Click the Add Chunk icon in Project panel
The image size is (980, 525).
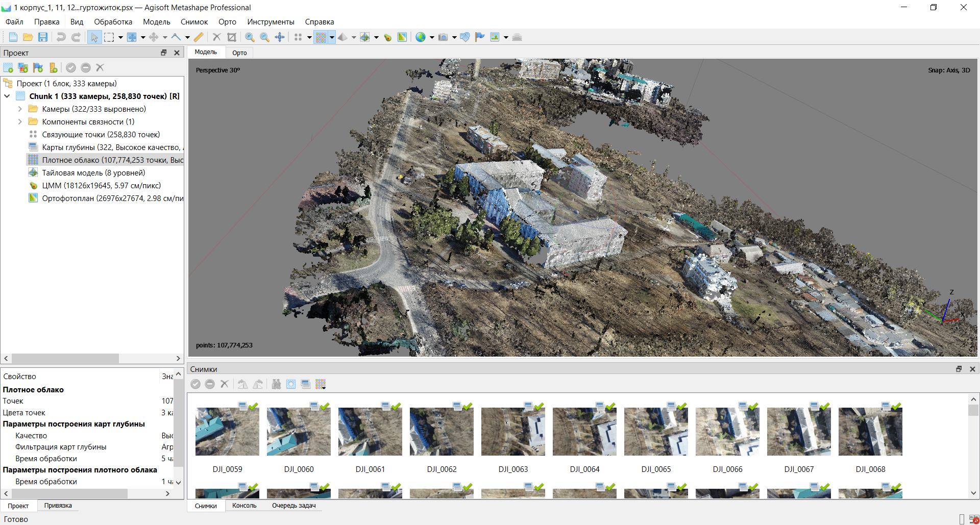click(8, 68)
